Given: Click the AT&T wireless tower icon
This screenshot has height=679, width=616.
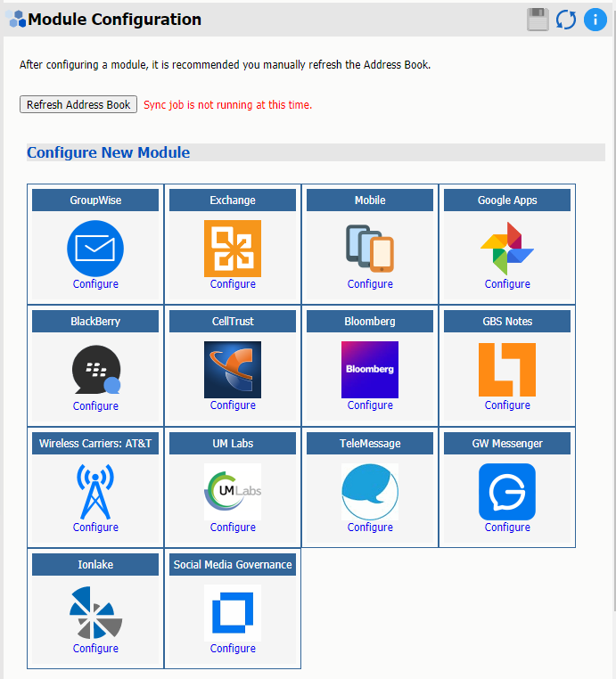Looking at the screenshot, I should [x=95, y=492].
